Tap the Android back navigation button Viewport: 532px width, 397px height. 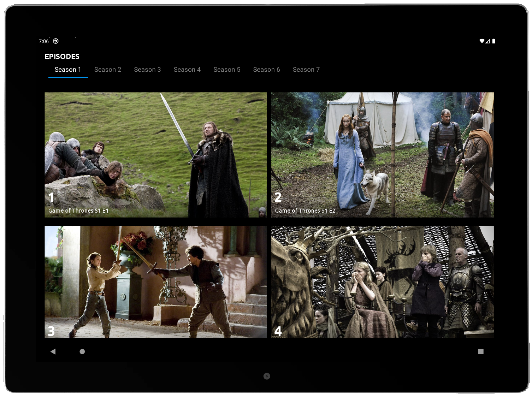click(53, 351)
